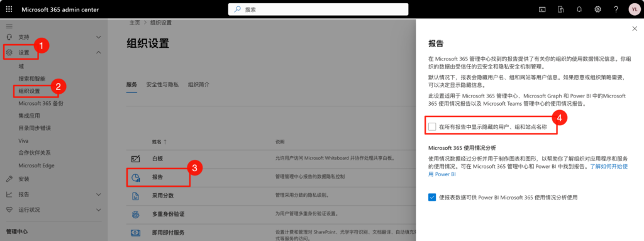Open the app launcher waffle icon
This screenshot has height=241, width=644.
pos(9,9)
